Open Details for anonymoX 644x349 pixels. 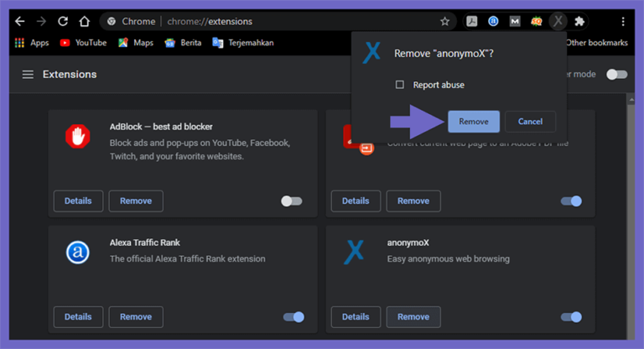356,317
